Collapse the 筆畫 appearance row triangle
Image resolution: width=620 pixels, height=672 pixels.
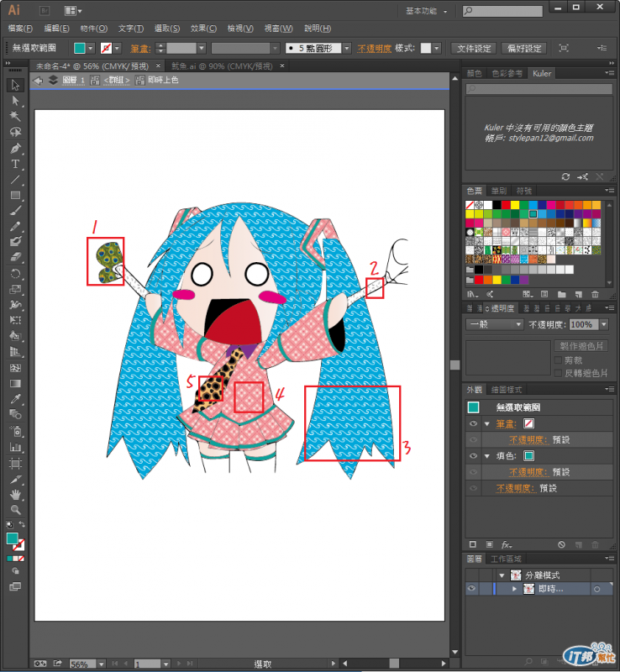point(487,424)
